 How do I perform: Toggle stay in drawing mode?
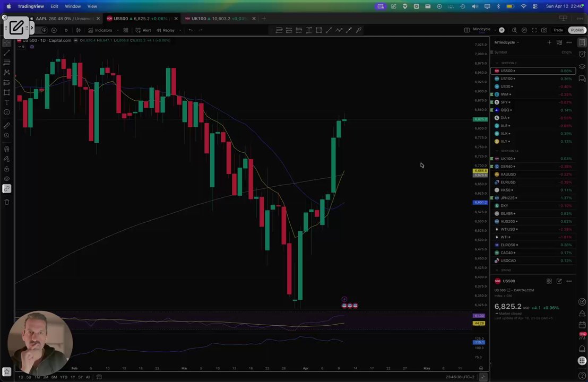[7, 159]
